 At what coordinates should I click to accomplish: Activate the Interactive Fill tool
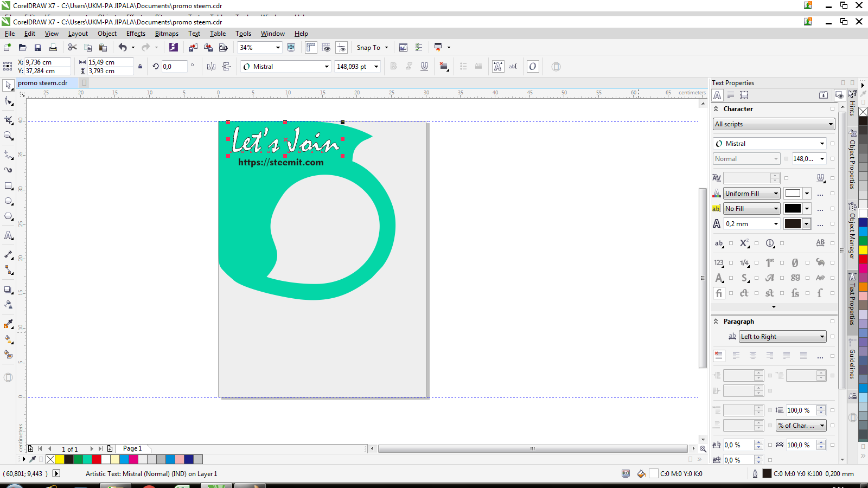tap(8, 339)
